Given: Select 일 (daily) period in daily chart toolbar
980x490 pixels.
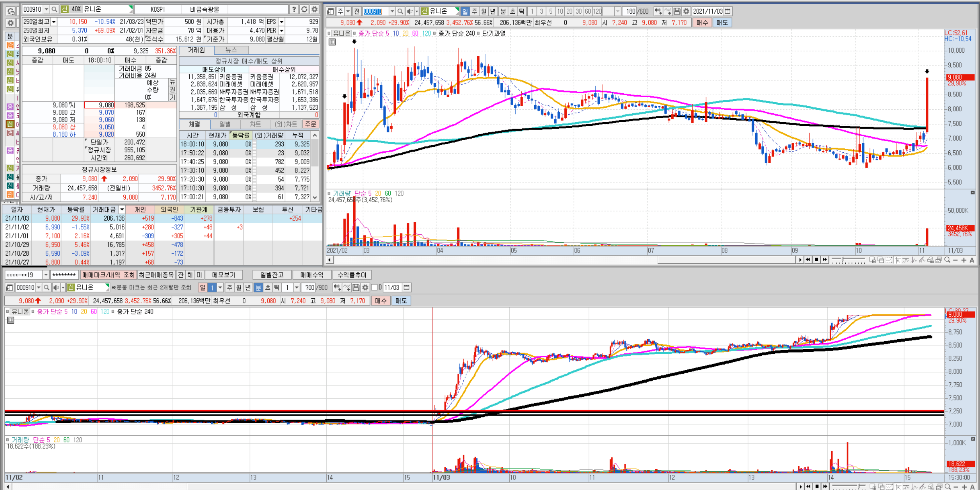Looking at the screenshot, I should pyautogui.click(x=465, y=11).
